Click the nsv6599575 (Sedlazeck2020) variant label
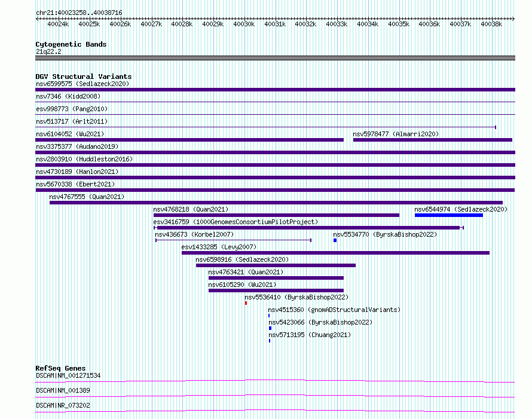Screen dimensions: 532x419 [82, 84]
